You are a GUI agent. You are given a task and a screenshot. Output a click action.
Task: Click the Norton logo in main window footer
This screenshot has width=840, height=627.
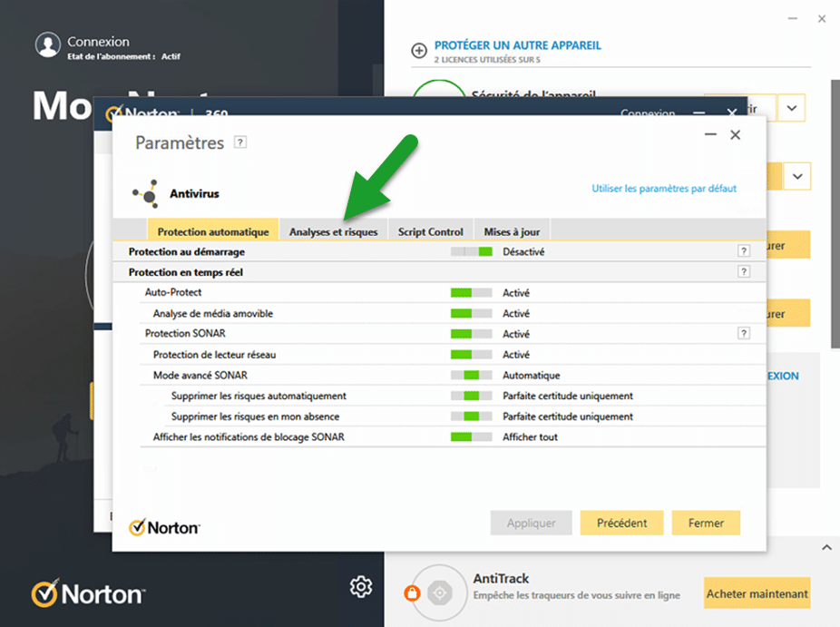pos(88,593)
